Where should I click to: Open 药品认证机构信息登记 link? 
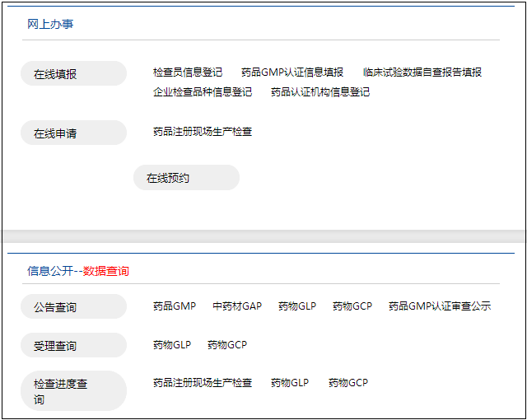(x=320, y=92)
